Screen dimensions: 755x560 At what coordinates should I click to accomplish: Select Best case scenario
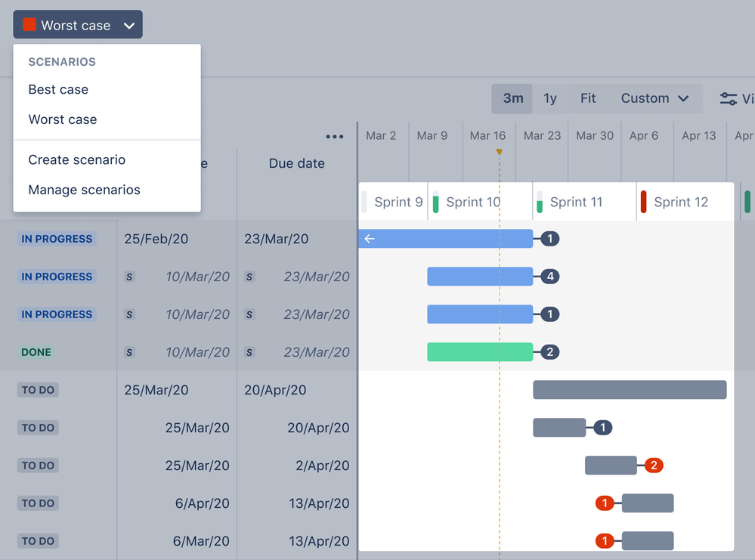[58, 90]
